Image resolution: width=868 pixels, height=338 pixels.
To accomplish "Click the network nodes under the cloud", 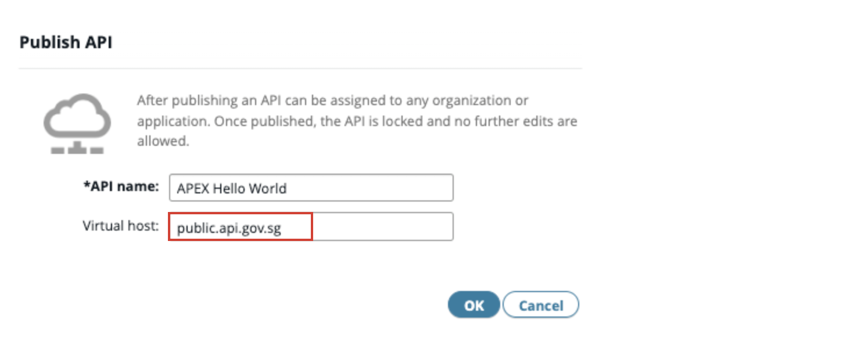I will tap(77, 150).
